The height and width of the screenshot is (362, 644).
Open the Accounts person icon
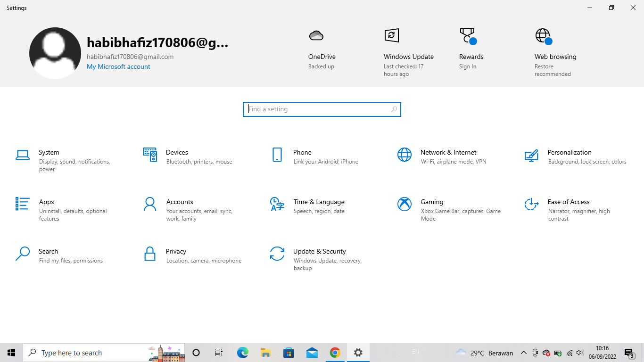click(150, 204)
